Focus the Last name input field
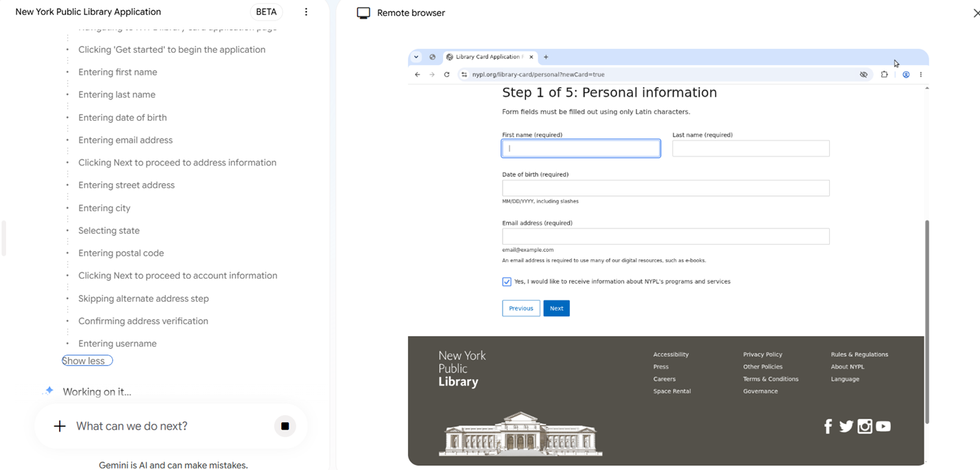 (751, 148)
